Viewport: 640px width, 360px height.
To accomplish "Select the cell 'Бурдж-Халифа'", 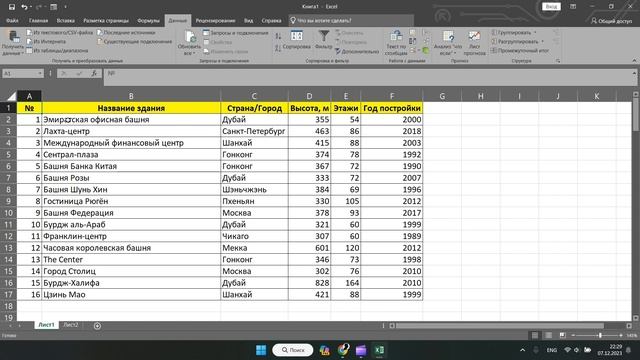I will point(131,283).
